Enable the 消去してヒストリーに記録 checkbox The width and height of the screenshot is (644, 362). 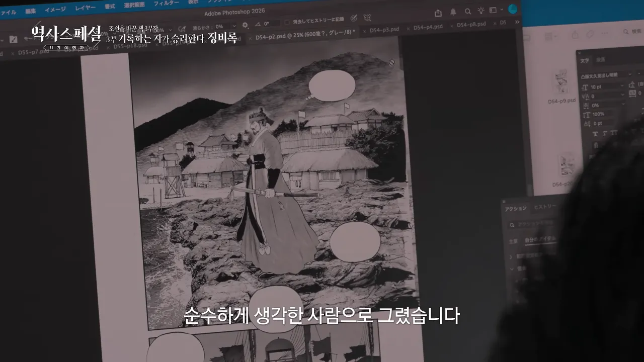(287, 23)
